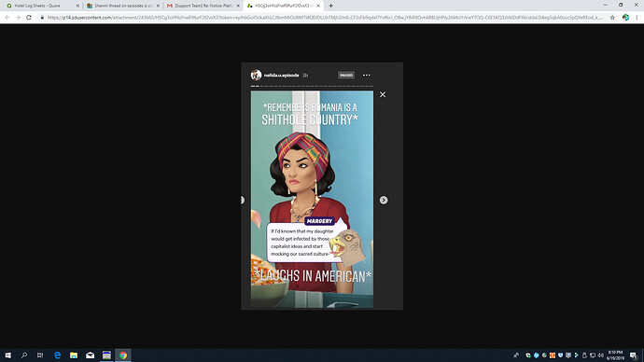Open Chrome's three-dot menu
Viewport: 644px width, 362px height.
point(637,18)
